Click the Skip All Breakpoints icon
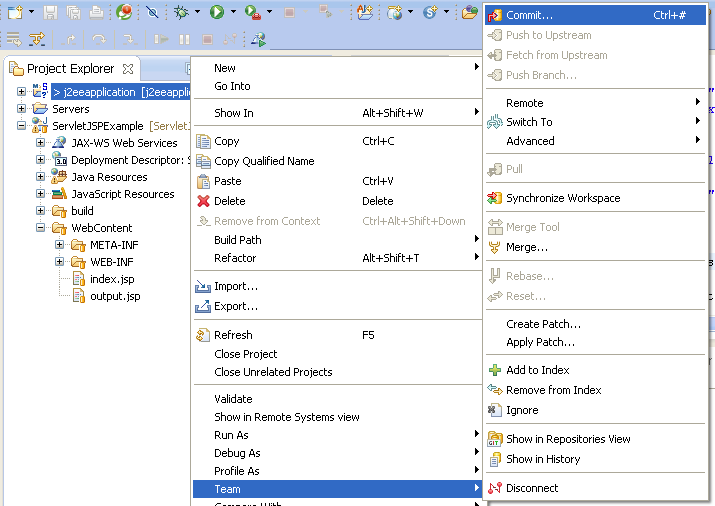Screen dimensions: 715x506 152,12
